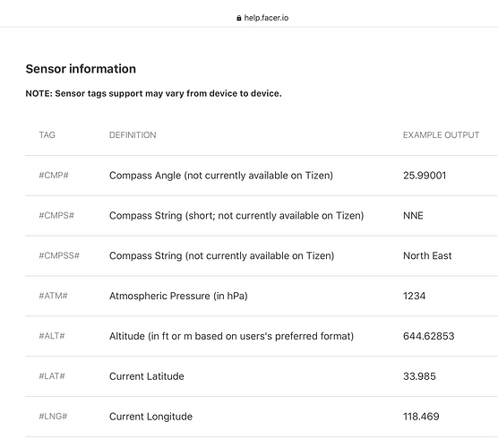
Task: Click the example output 25.99001
Action: point(425,176)
